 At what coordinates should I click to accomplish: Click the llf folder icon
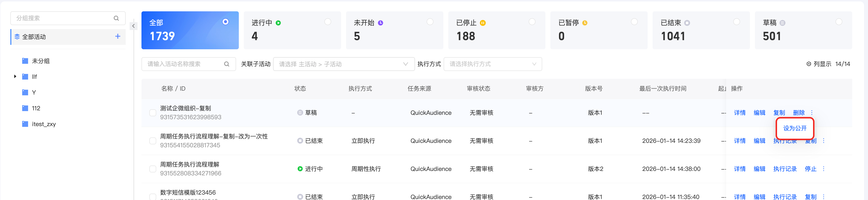click(25, 77)
